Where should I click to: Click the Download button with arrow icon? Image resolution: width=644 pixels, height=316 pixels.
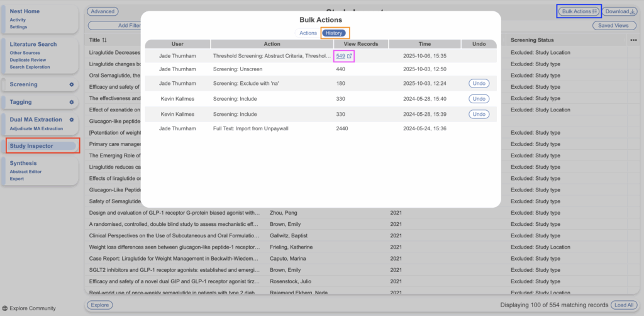(x=620, y=11)
